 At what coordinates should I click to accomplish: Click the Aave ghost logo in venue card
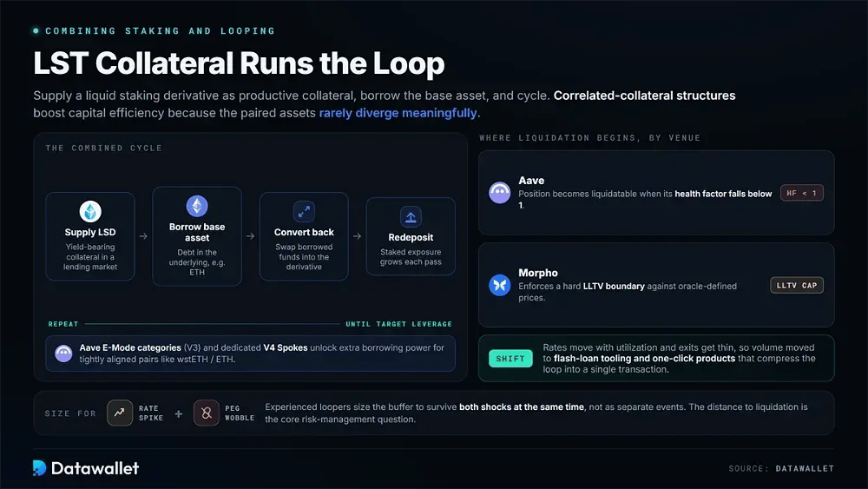[x=500, y=193]
